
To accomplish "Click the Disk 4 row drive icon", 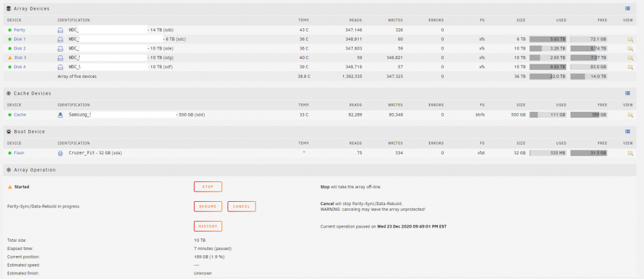I will pyautogui.click(x=60, y=67).
